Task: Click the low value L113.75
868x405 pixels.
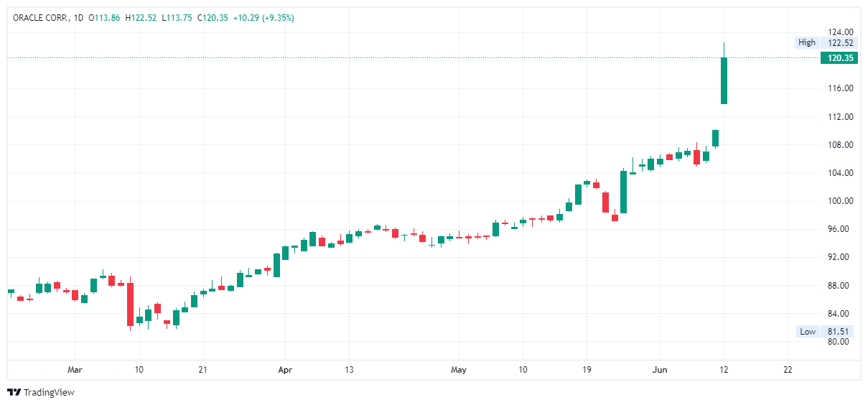Action: coord(177,18)
